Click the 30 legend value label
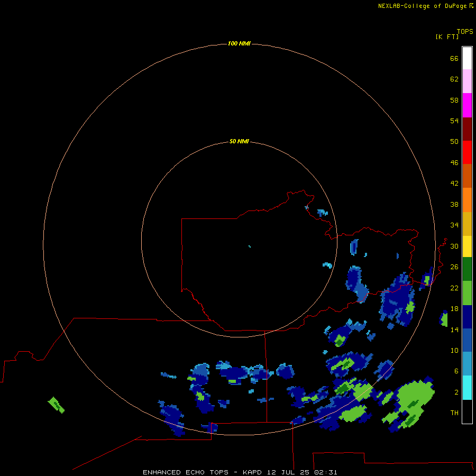The image size is (476, 476). pos(454,246)
